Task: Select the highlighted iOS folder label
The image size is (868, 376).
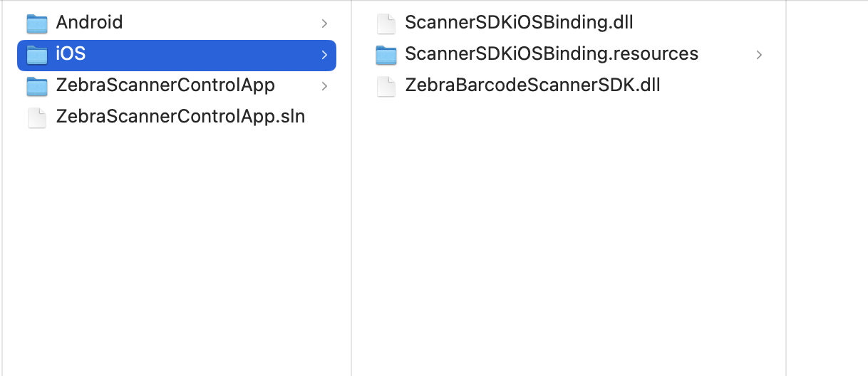Action: pyautogui.click(x=71, y=54)
